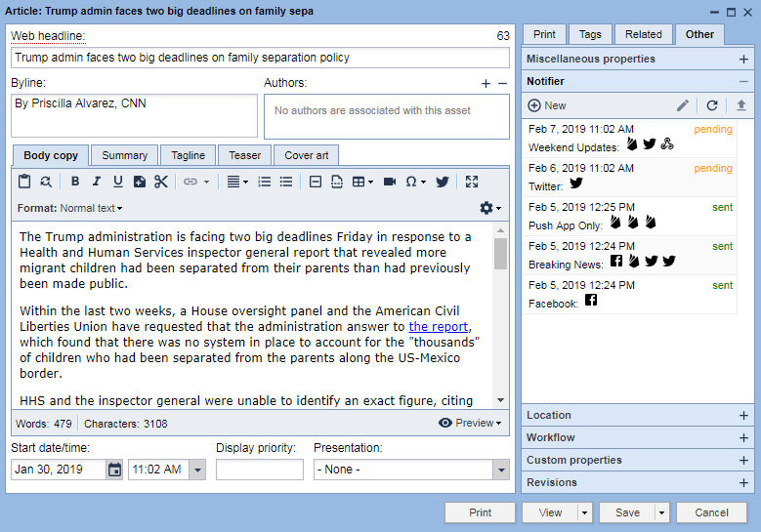The width and height of the screenshot is (761, 532).
Task: Click the Paste clipboard icon in editor toolbar
Action: tap(24, 182)
